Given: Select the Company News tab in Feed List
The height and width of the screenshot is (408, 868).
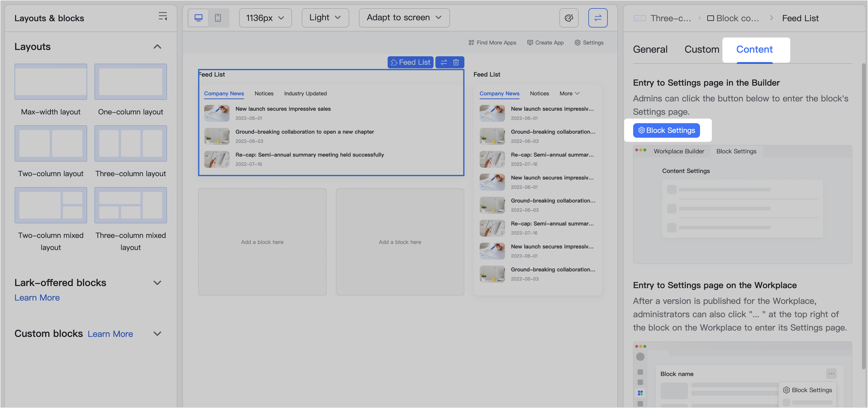Looking at the screenshot, I should point(224,93).
